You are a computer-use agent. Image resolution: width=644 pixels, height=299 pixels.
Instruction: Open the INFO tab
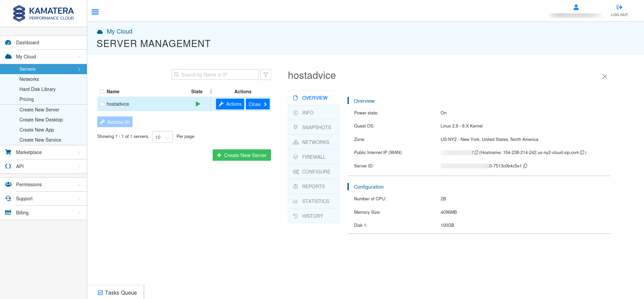tap(314, 113)
